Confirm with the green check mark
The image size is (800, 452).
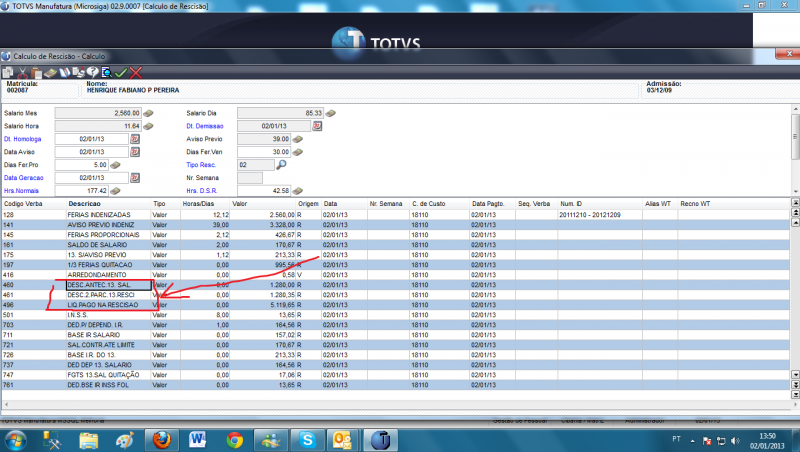point(121,72)
